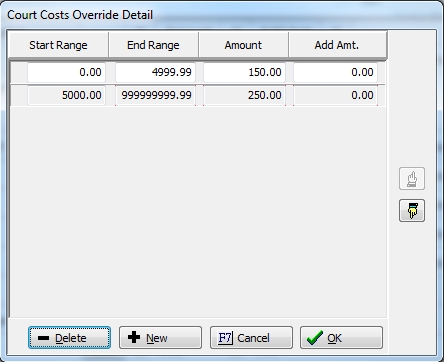This screenshot has width=444, height=362.
Task: Select the Add Amt. field in first row
Action: click(335, 72)
